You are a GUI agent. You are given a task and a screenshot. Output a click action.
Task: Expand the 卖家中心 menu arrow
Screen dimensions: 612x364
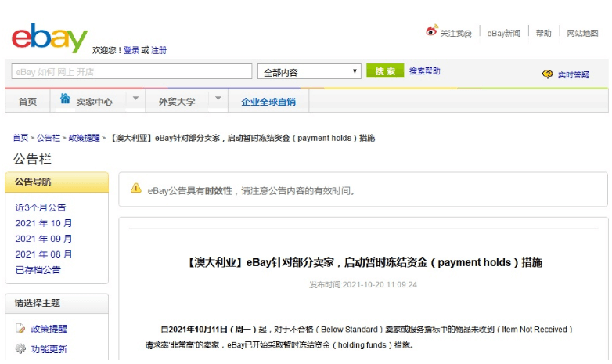click(136, 99)
